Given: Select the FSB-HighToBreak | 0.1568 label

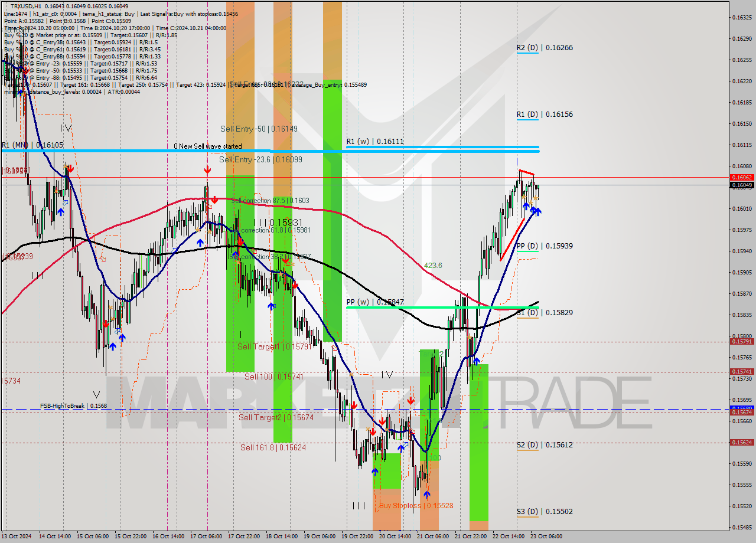Looking at the screenshot, I should click(x=73, y=406).
